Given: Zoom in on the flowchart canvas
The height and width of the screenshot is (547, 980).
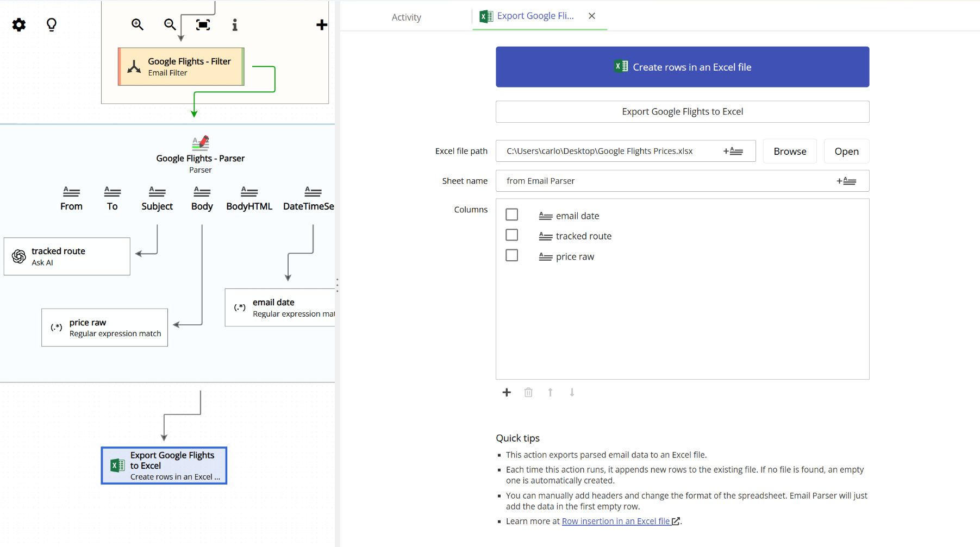Looking at the screenshot, I should click(x=137, y=24).
